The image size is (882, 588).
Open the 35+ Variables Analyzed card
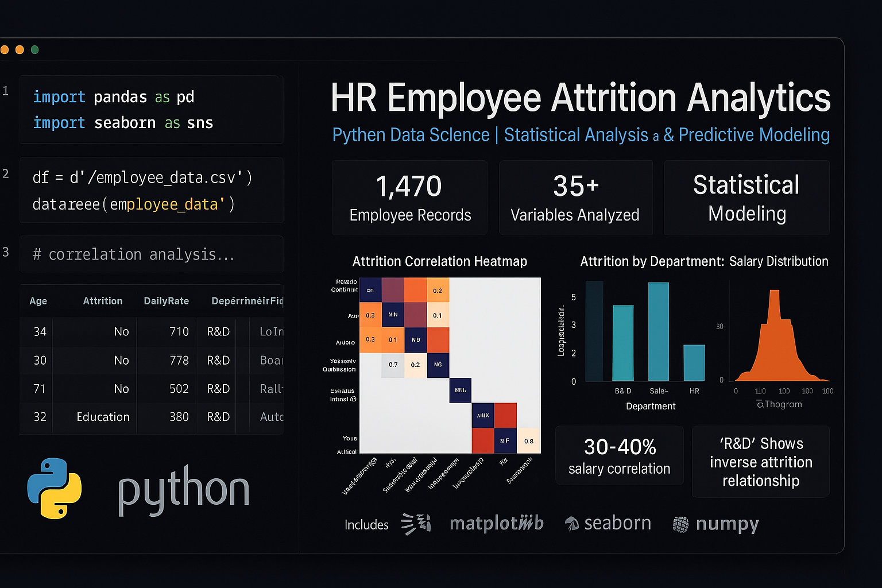(575, 198)
